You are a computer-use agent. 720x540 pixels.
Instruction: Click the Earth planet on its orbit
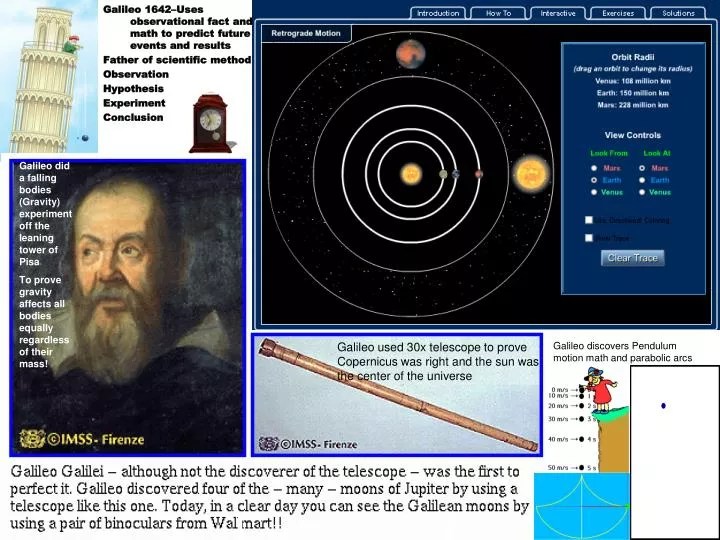[x=456, y=174]
